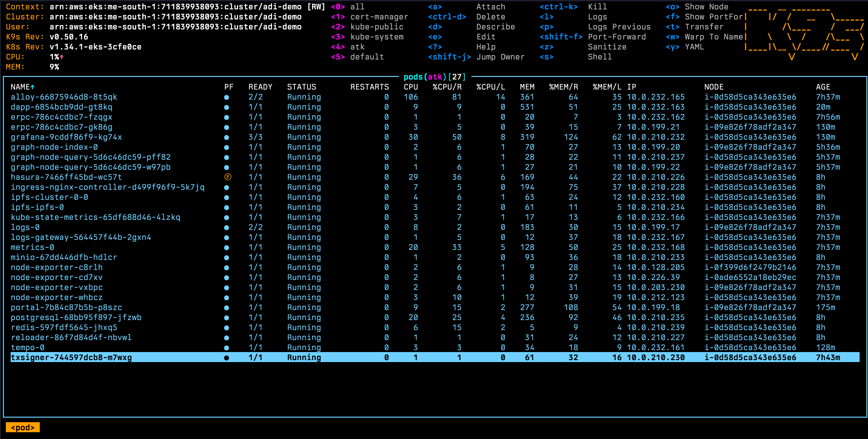The image size is (868, 439).
Task: Click the ready status dot for alloy pod
Action: tap(227, 97)
